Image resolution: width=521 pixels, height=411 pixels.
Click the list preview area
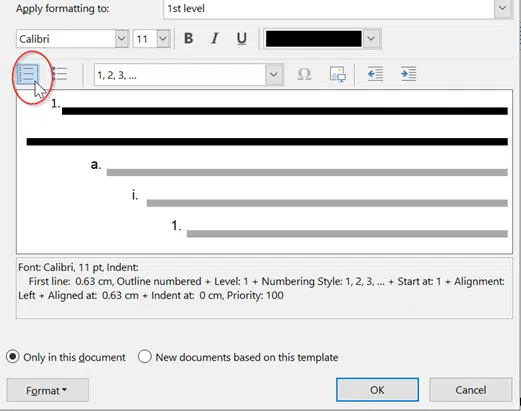[264, 172]
